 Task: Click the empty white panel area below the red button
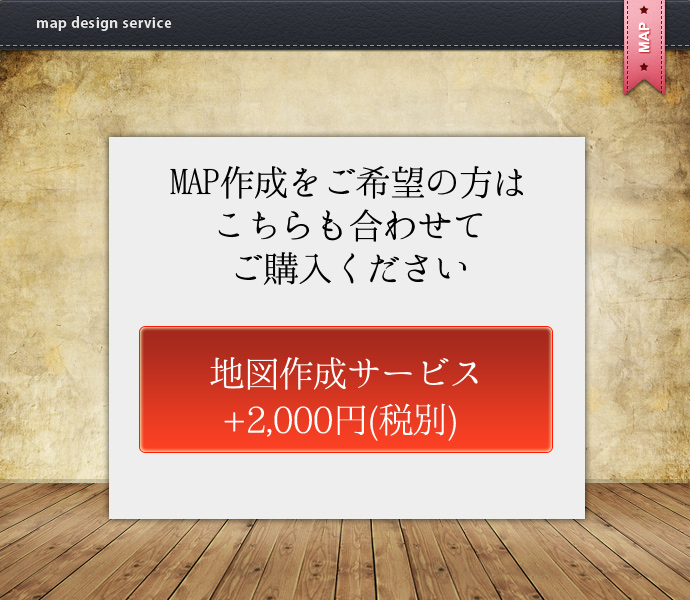pyautogui.click(x=345, y=485)
